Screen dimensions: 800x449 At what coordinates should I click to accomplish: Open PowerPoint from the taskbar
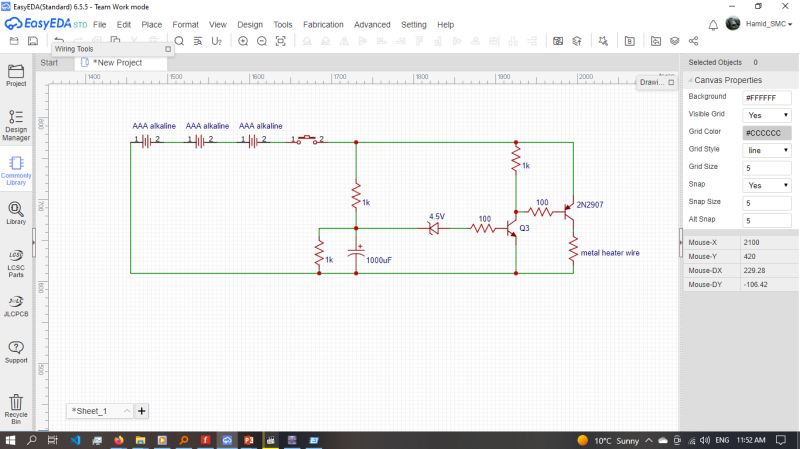pos(248,440)
